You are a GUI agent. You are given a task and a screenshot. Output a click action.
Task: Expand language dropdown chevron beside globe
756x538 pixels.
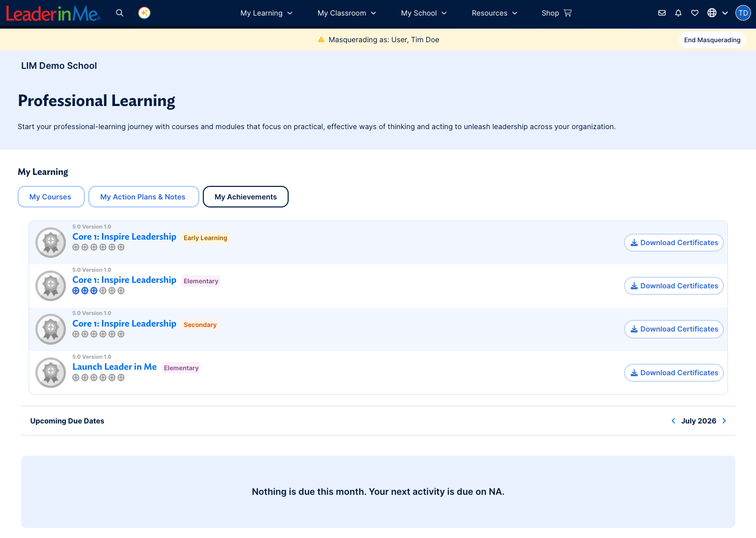[x=725, y=13]
